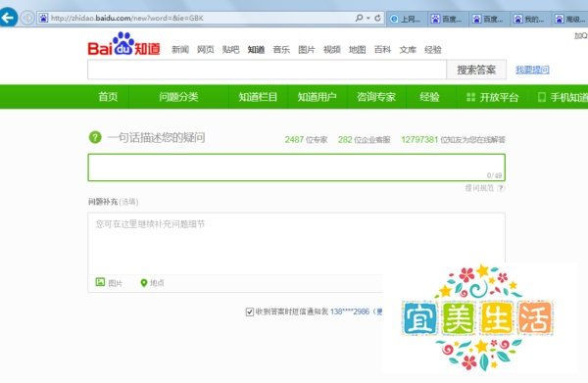
Task: Select 手机知道 in the green menu bar
Action: pyautogui.click(x=563, y=97)
